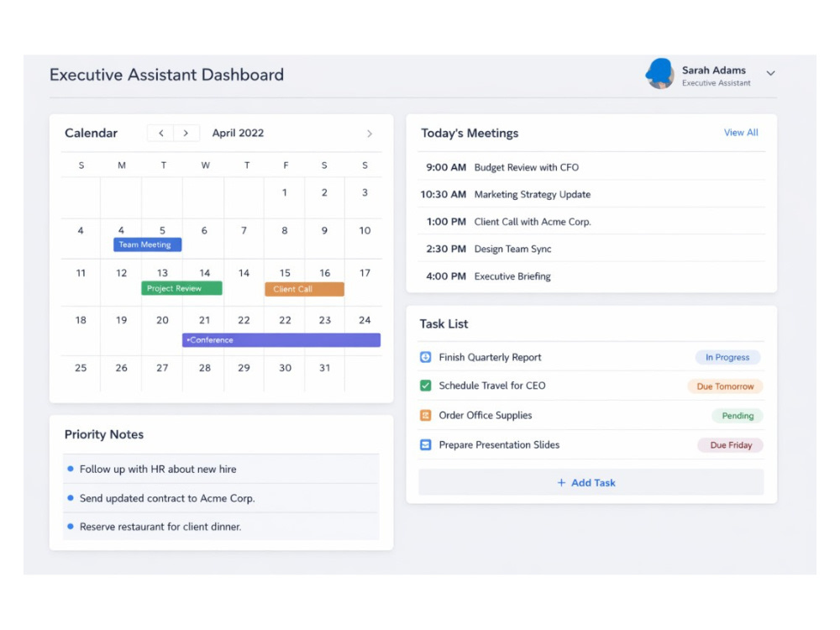This screenshot has width=840, height=630.
Task: Toggle the Schedule Travel for CEO checkbox
Action: (x=425, y=386)
